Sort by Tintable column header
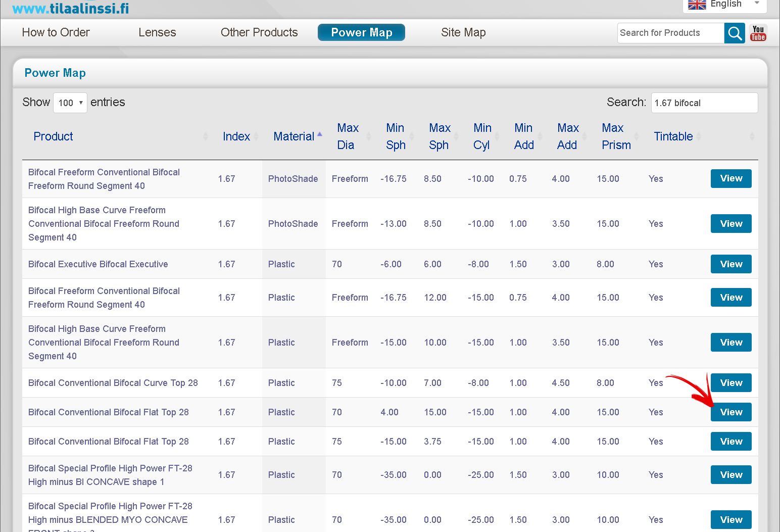The height and width of the screenshot is (532, 780). pyautogui.click(x=673, y=136)
